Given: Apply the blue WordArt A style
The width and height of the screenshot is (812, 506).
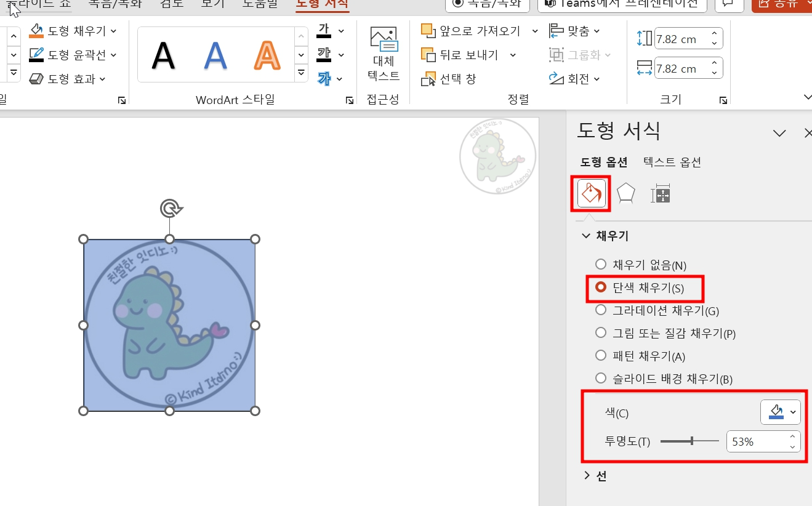Looking at the screenshot, I should [x=215, y=55].
